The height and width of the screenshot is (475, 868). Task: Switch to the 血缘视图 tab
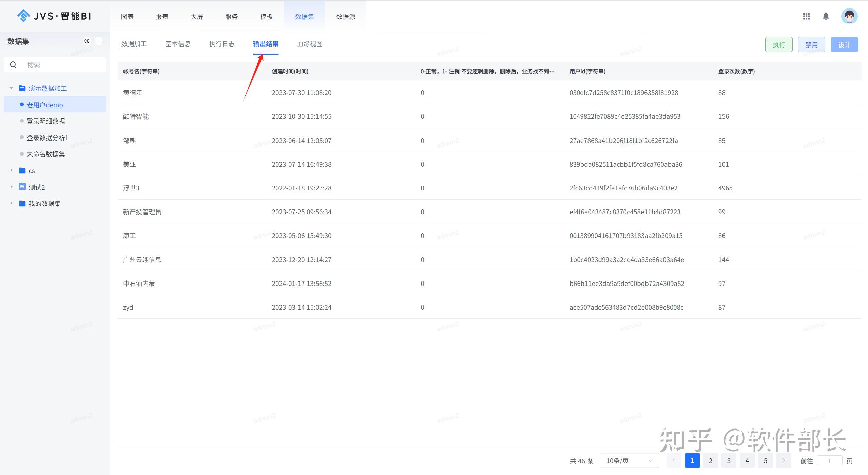(x=309, y=44)
